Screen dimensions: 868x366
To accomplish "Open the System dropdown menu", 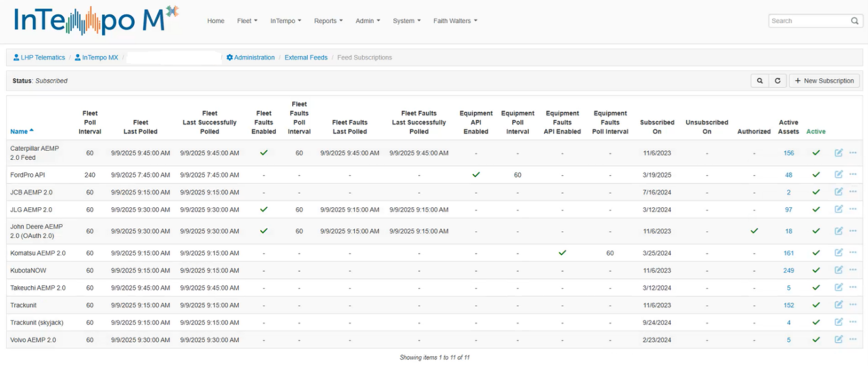I will point(407,21).
